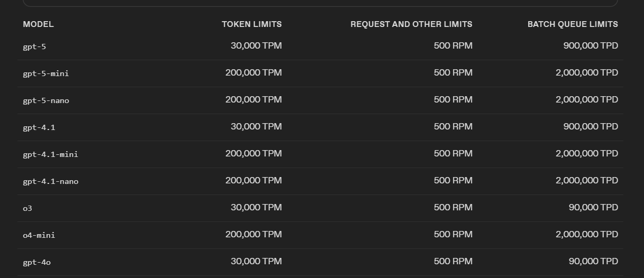The height and width of the screenshot is (278, 644).
Task: Click the BATCH QUEUE LIMITS header
Action: [x=573, y=24]
